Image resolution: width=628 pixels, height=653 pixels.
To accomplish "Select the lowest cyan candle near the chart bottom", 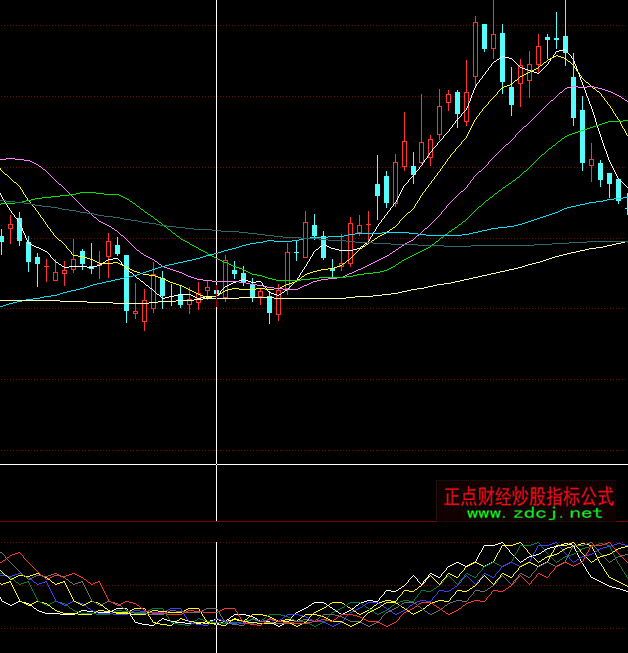I will 269,306.
